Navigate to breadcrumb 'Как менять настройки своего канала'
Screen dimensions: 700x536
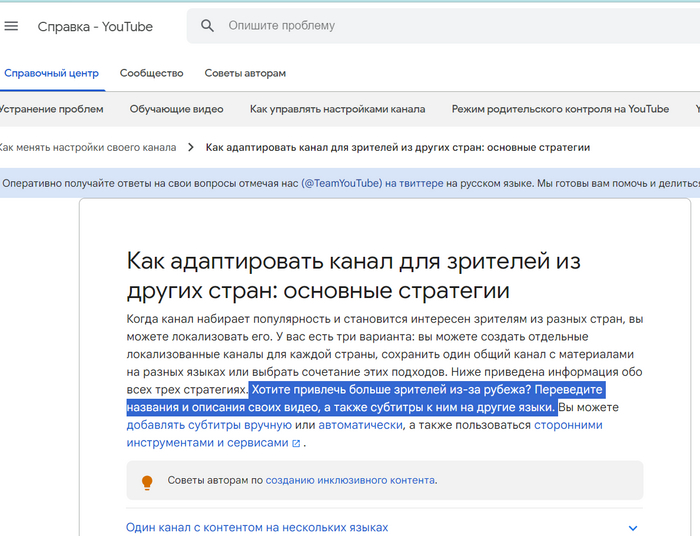tap(87, 147)
